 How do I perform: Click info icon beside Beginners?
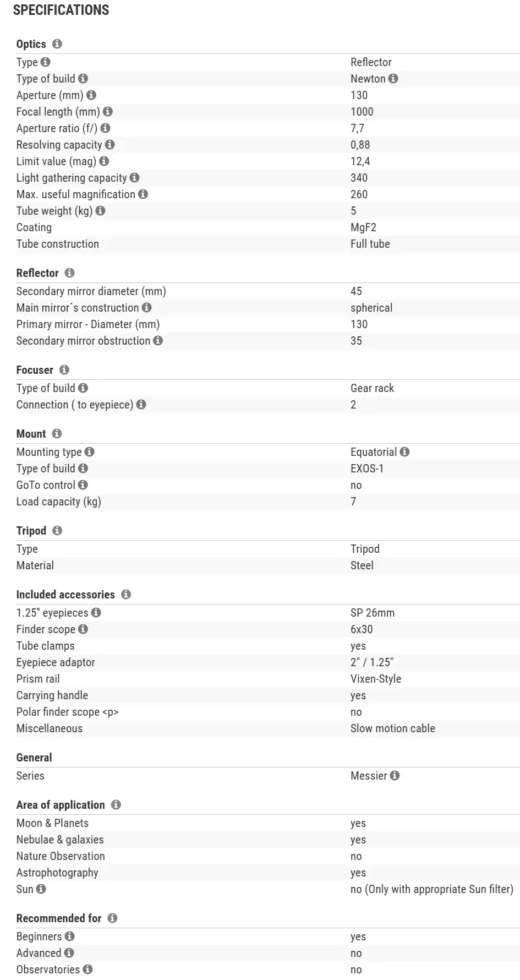click(x=69, y=937)
